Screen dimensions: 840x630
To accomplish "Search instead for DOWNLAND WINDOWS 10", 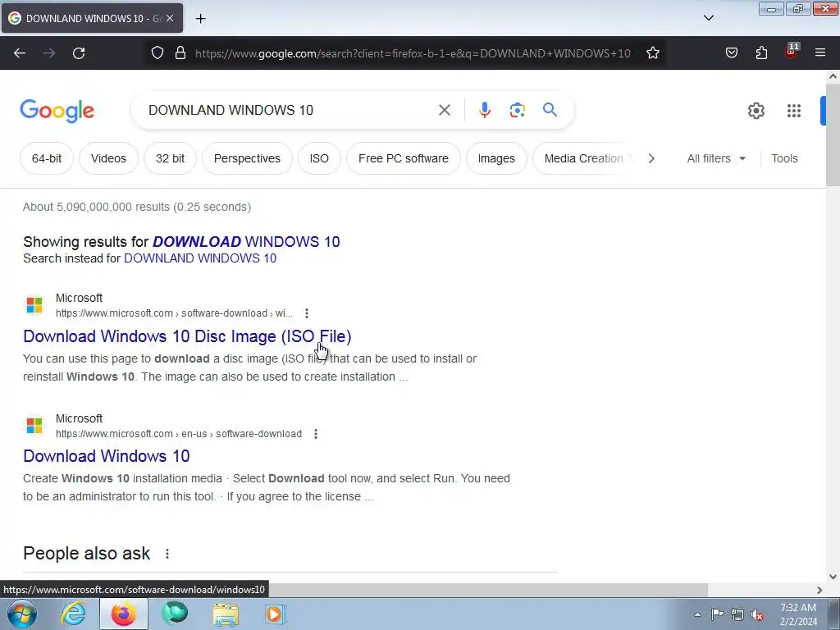I will pos(200,258).
